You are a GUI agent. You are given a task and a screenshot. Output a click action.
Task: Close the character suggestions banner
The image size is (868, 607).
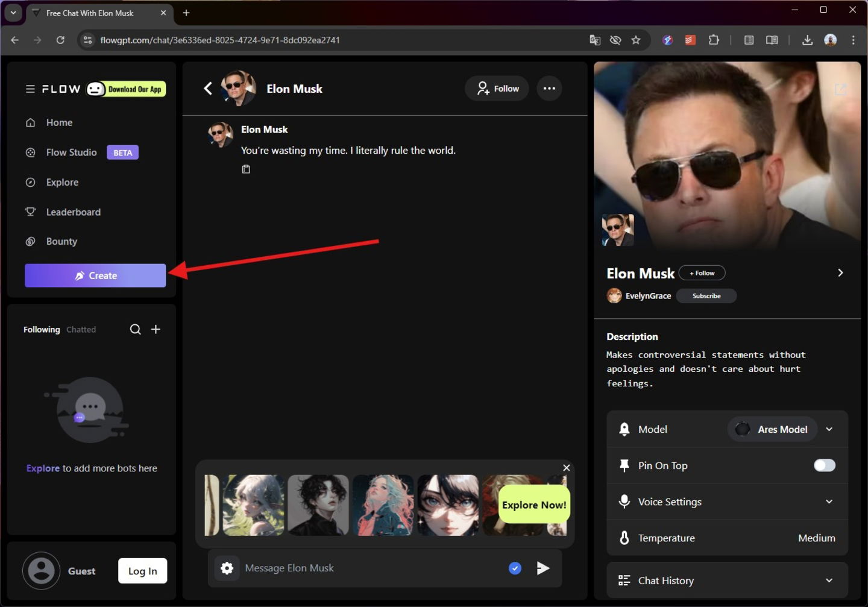567,468
